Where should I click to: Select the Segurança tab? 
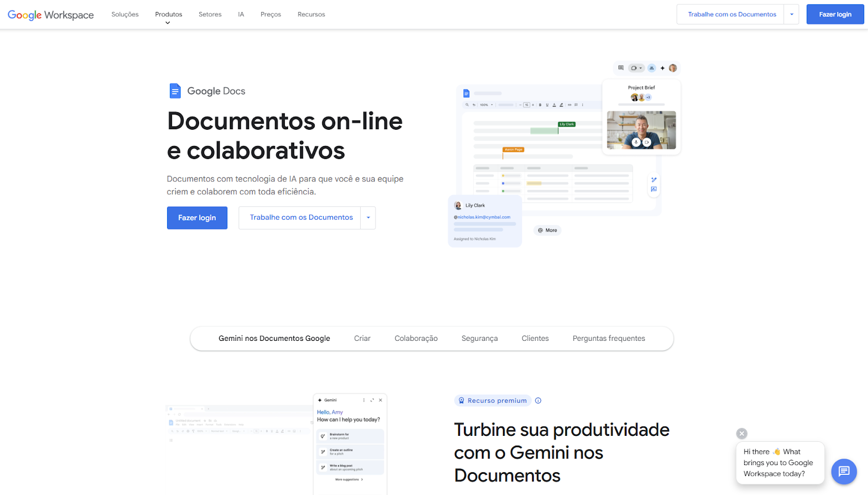[480, 338]
